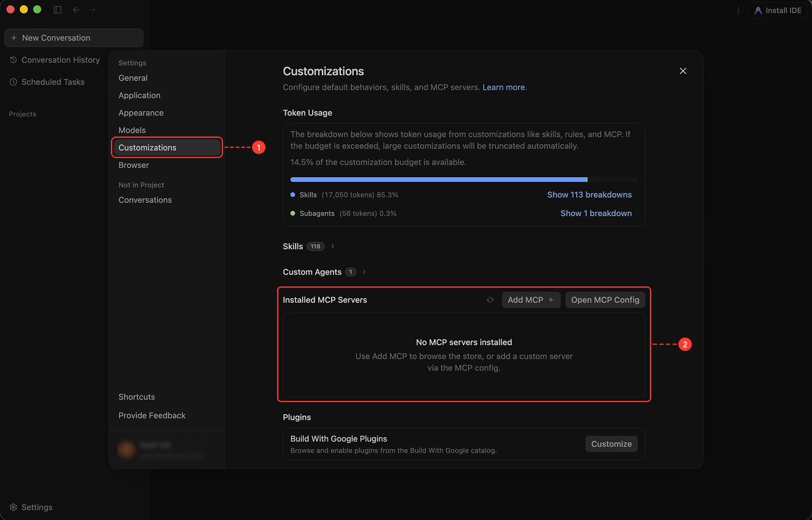Customize Build With Google Plugins
The image size is (812, 520).
[x=612, y=444]
